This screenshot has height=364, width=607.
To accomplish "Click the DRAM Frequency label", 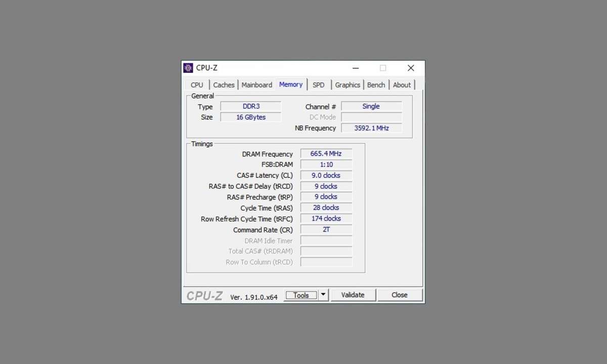I will pos(268,154).
